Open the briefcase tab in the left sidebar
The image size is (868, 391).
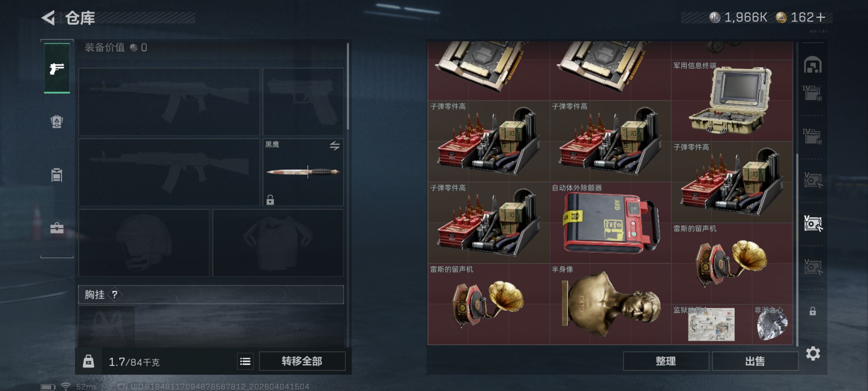57,228
